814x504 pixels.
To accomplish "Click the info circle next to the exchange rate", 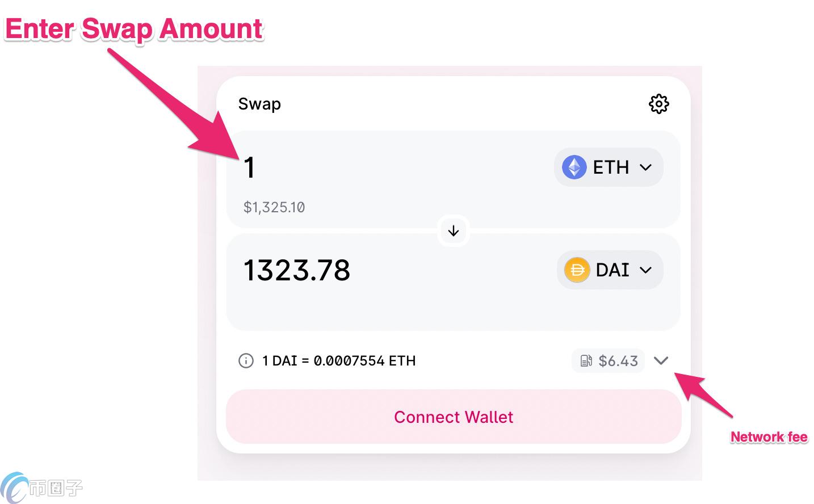I will coord(246,360).
